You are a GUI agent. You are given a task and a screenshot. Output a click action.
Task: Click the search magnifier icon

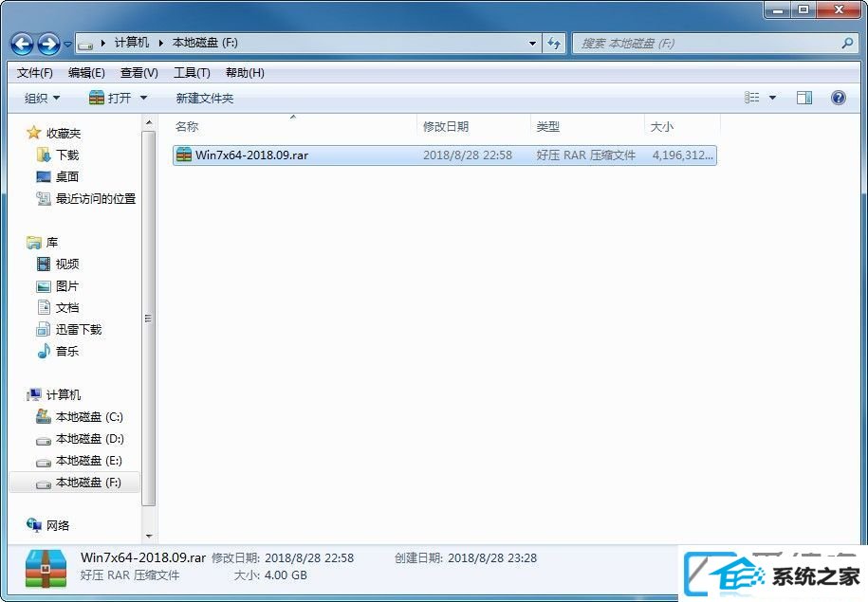[847, 43]
